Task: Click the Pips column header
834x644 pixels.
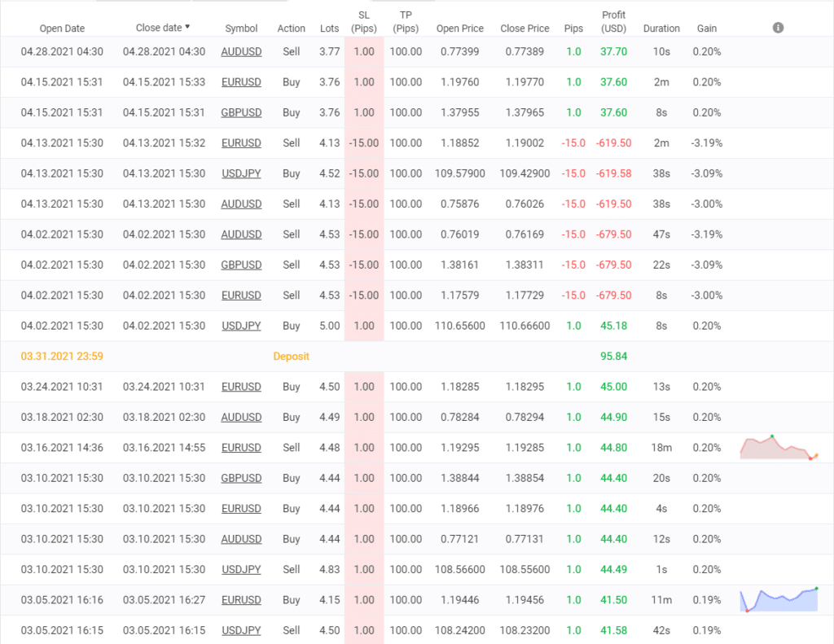Action: click(573, 28)
